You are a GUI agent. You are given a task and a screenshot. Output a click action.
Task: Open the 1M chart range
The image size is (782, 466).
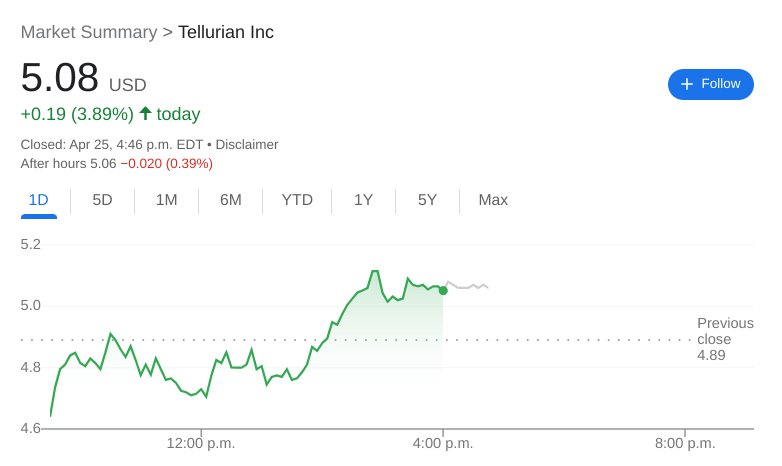point(166,200)
